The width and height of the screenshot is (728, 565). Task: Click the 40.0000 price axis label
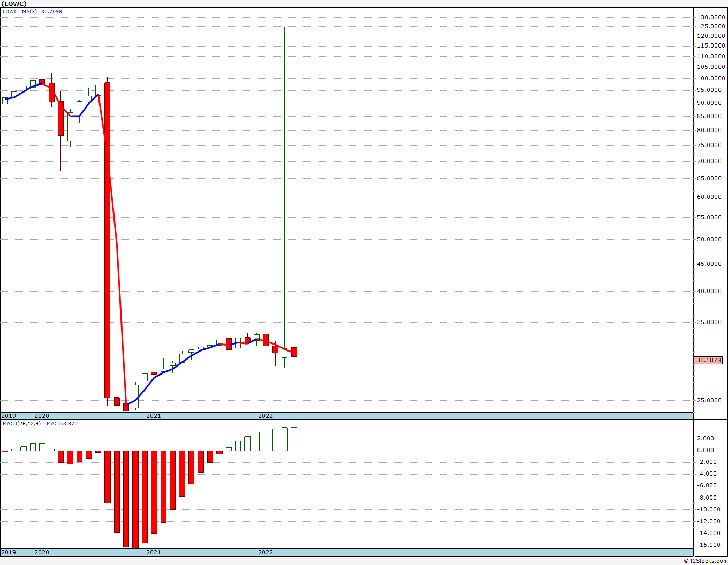click(710, 291)
